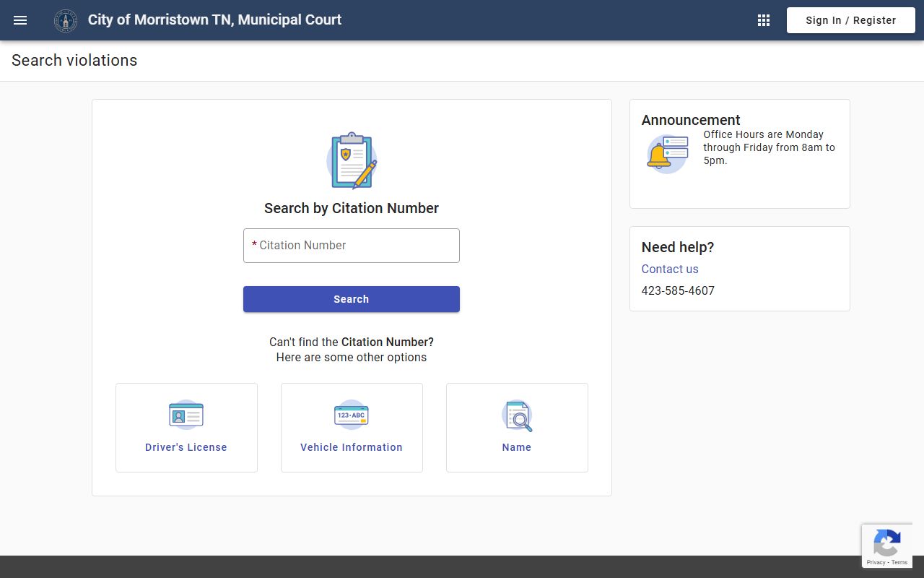Image resolution: width=924 pixels, height=578 pixels.
Task: Click the magnifier document Name search icon
Action: pyautogui.click(x=517, y=415)
